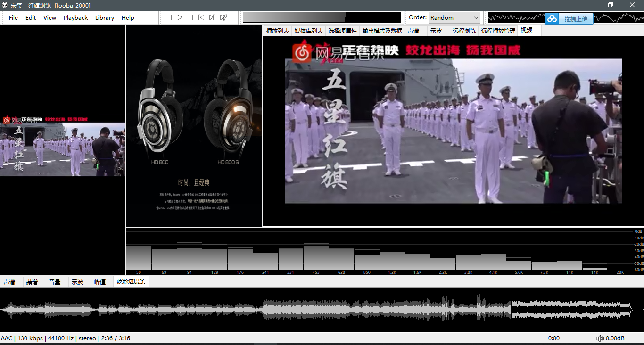Switch on the 峰值 peak meter view
Image resolution: width=644 pixels, height=345 pixels.
point(100,281)
